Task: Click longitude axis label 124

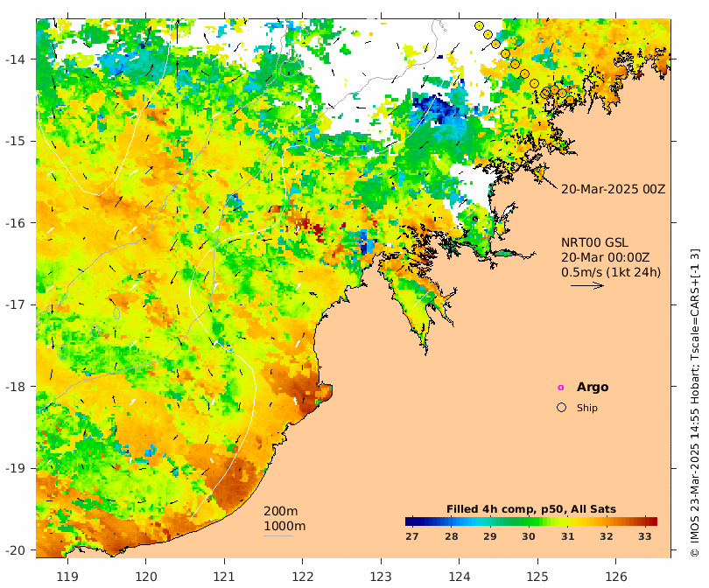Action: point(460,577)
